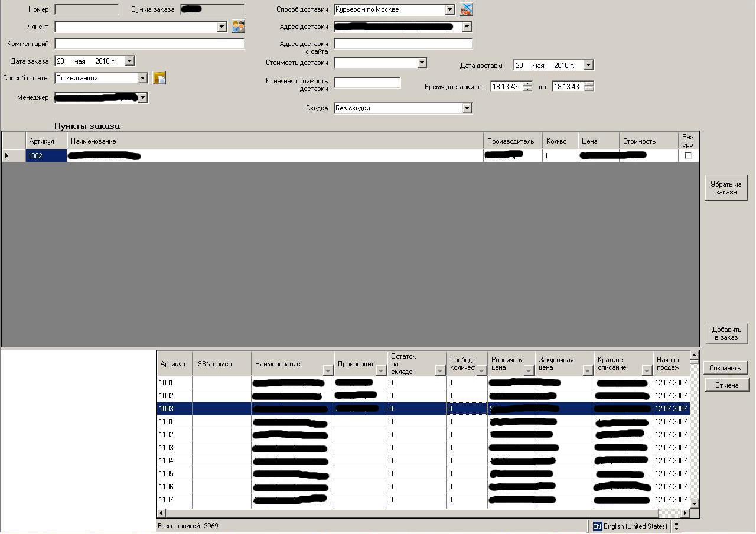
Task: Click EN language indicator in status bar
Action: click(x=597, y=526)
